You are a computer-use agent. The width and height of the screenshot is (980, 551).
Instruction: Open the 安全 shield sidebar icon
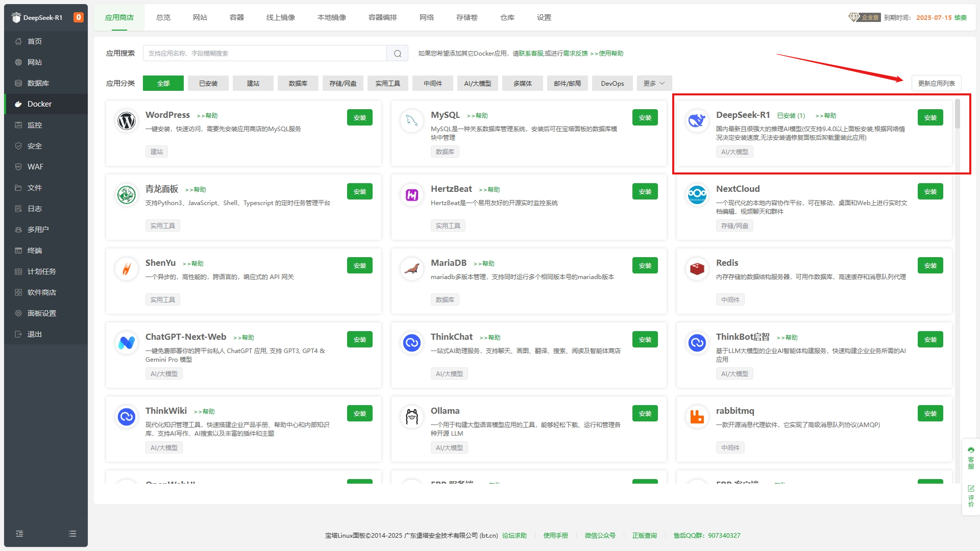[x=18, y=146]
